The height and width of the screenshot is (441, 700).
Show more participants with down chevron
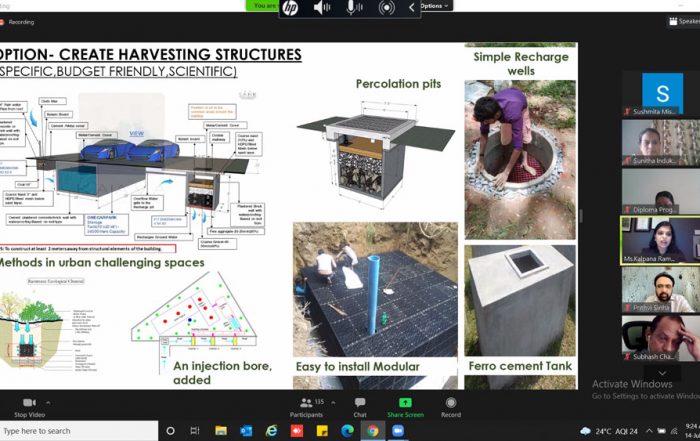[662, 373]
